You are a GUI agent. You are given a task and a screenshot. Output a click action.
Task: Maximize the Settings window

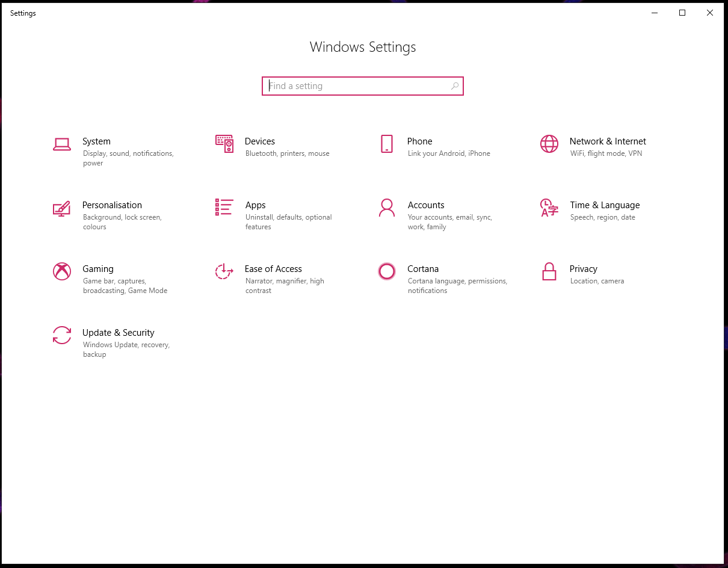point(682,13)
